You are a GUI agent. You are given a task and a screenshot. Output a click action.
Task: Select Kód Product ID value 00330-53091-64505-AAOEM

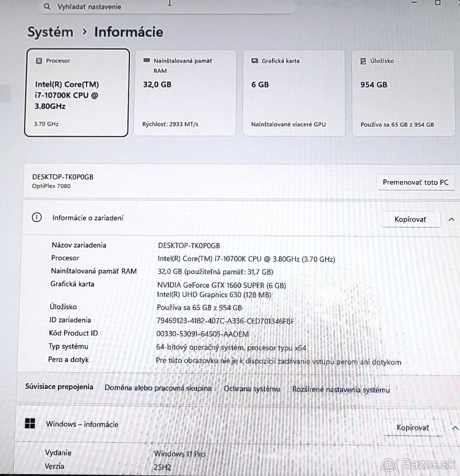click(202, 334)
